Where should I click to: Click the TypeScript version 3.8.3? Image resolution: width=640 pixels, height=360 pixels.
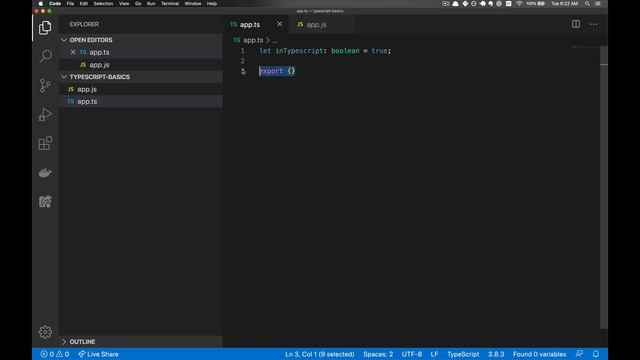point(496,354)
